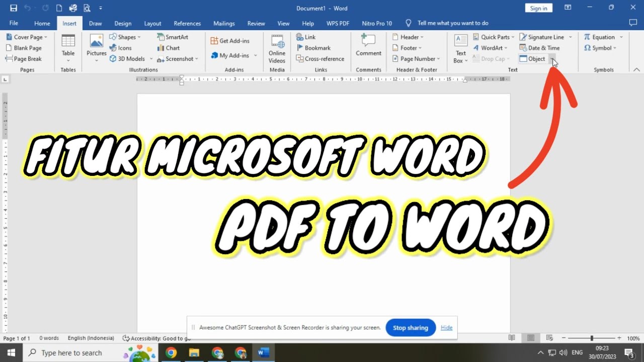
Task: Save the document from Quick Access toolbar
Action: 14,8
